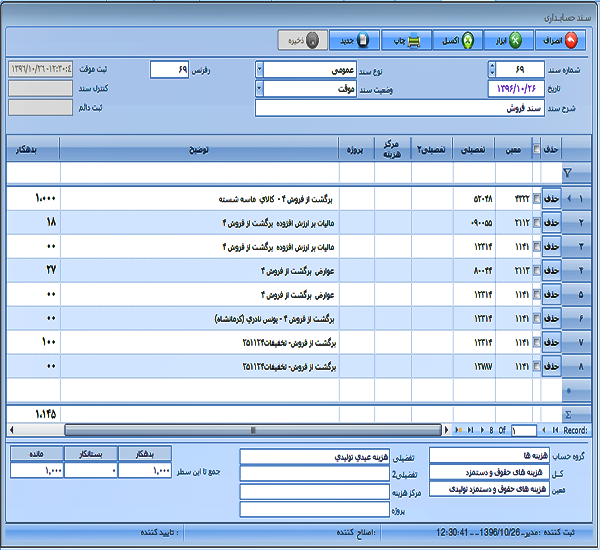The image size is (600, 550).
Task: Check the checkbox in row ۶
Action: click(x=536, y=318)
